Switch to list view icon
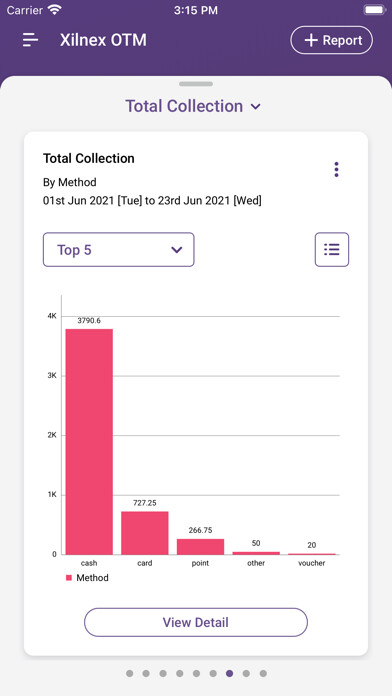Viewport: 392px width, 696px height. [x=332, y=249]
